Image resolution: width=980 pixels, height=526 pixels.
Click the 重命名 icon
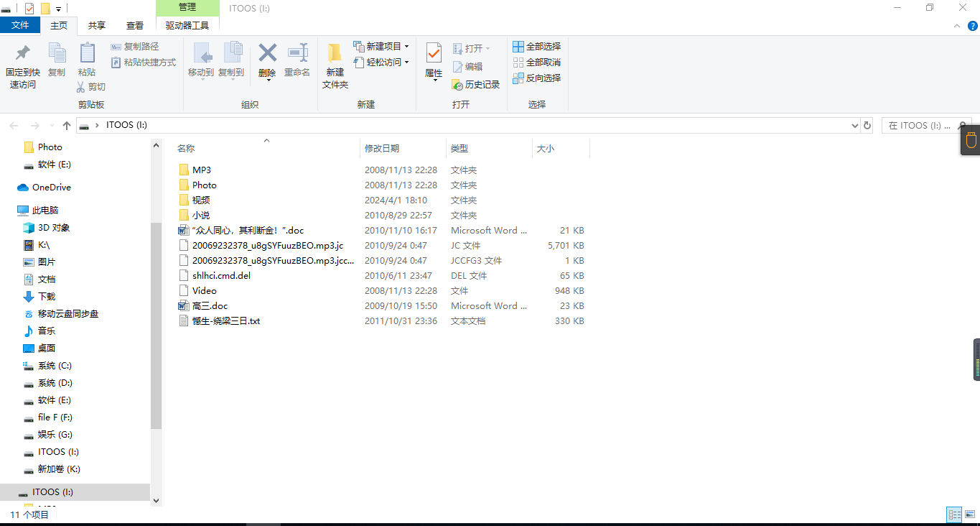pos(297,52)
